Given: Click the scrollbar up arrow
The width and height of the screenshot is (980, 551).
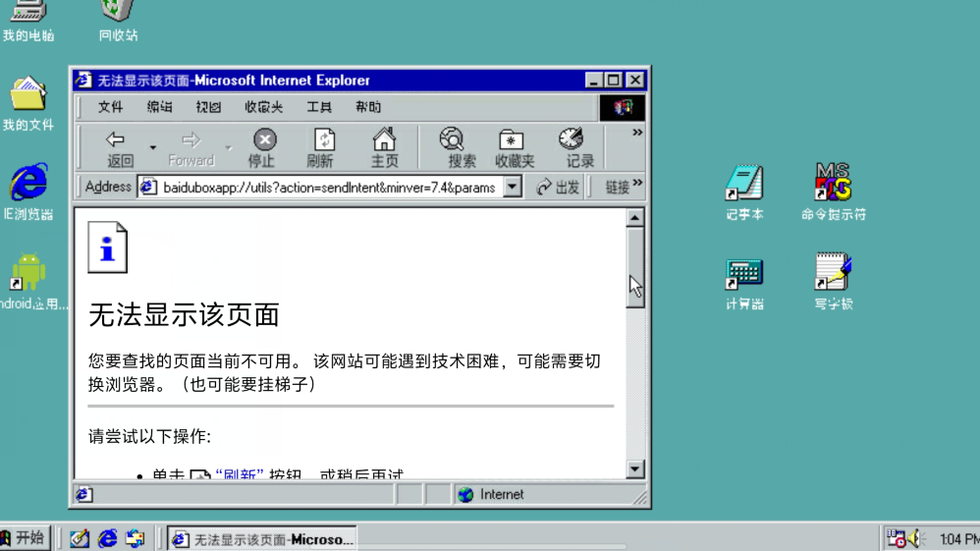Looking at the screenshot, I should click(x=635, y=218).
